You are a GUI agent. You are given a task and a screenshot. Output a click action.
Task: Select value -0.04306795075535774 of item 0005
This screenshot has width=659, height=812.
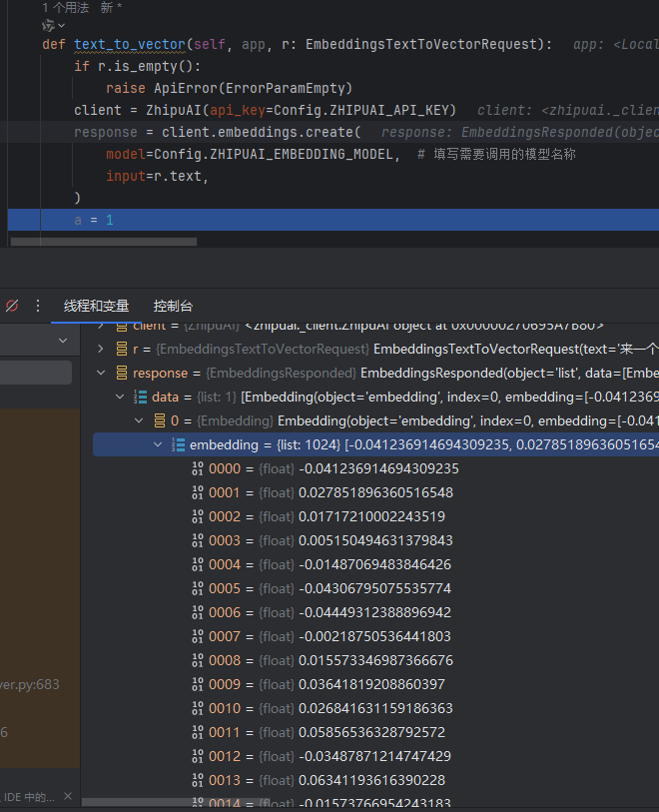(374, 588)
